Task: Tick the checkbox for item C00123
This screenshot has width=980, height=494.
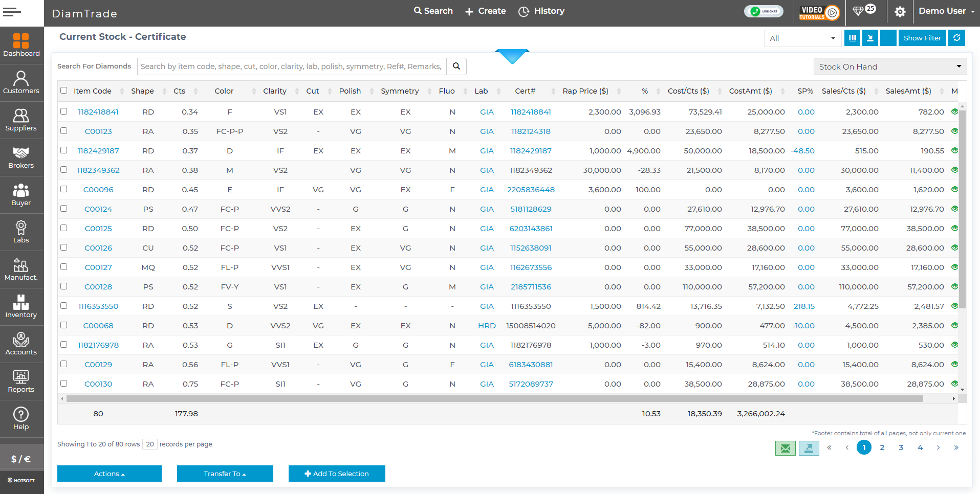Action: (x=63, y=130)
